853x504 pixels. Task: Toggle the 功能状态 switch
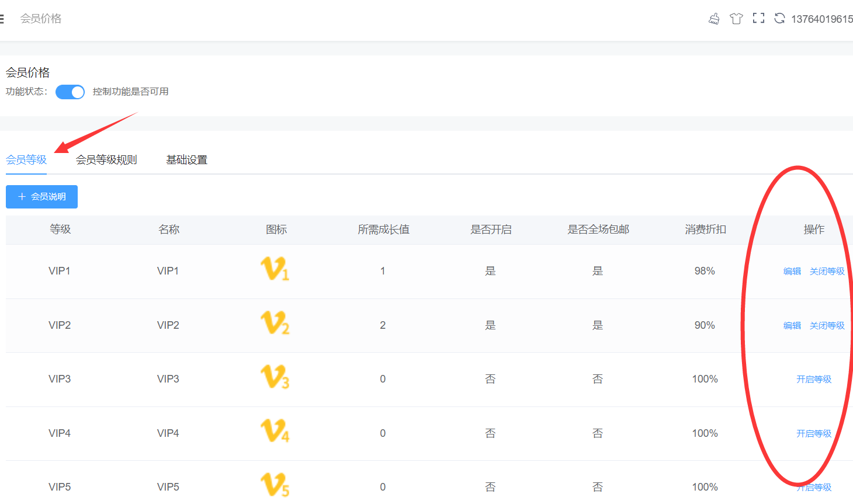(x=70, y=92)
